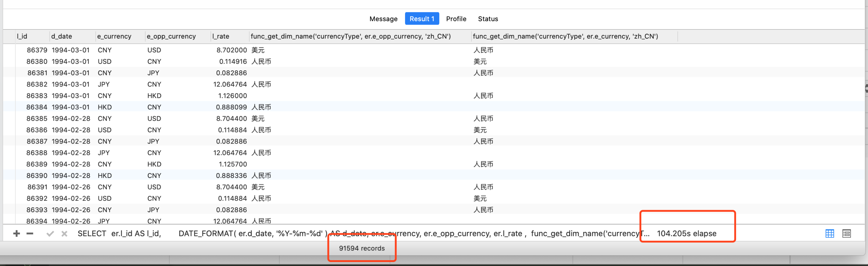The height and width of the screenshot is (266, 868).
Task: Open the Message tab
Action: point(384,19)
